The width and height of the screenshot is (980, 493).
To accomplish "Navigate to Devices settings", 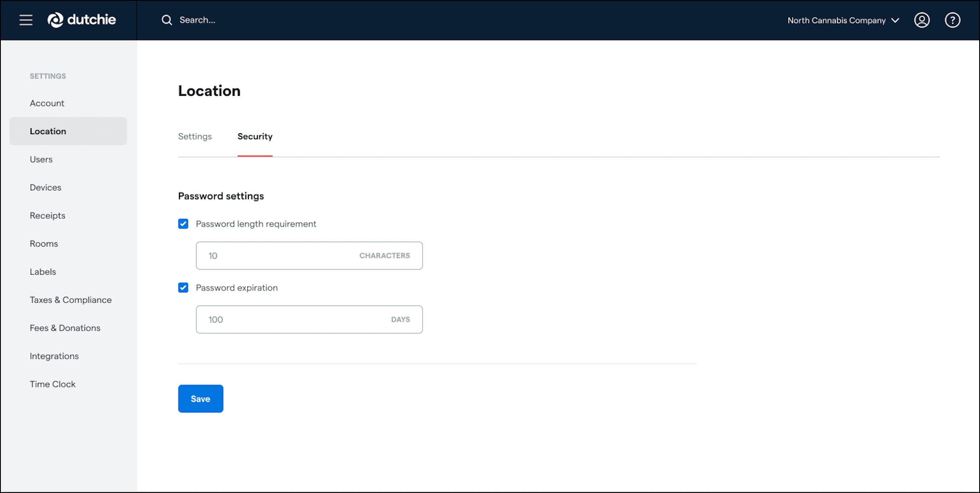I will click(45, 187).
